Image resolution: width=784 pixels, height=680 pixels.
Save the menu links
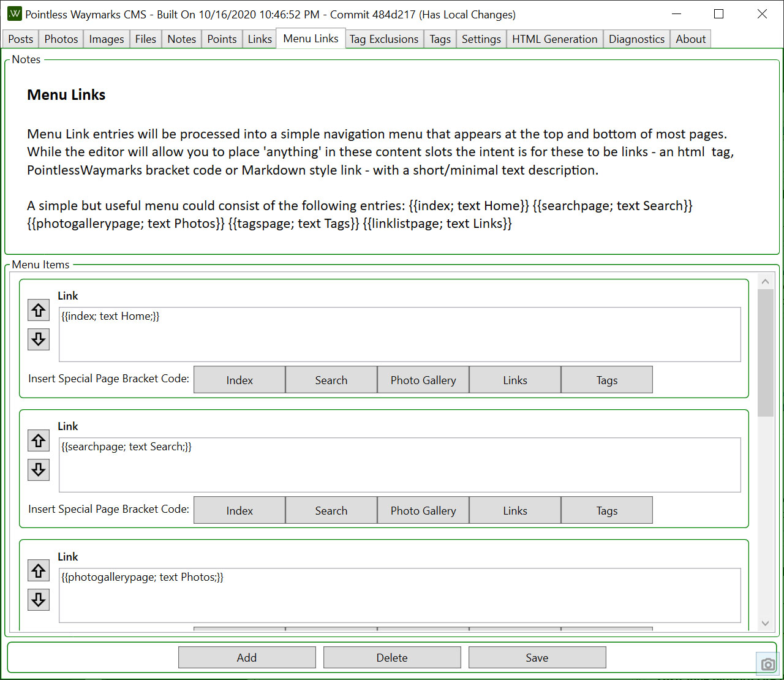coord(537,657)
